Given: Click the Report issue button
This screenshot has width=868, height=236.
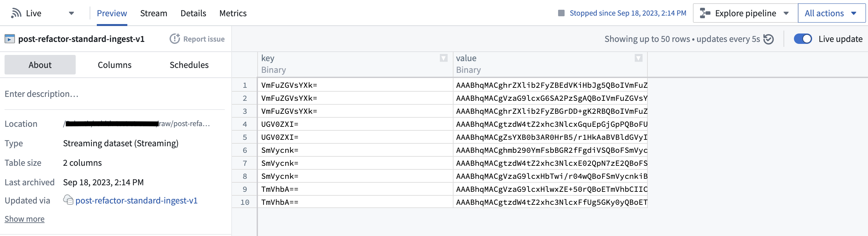Looking at the screenshot, I should pyautogui.click(x=197, y=39).
